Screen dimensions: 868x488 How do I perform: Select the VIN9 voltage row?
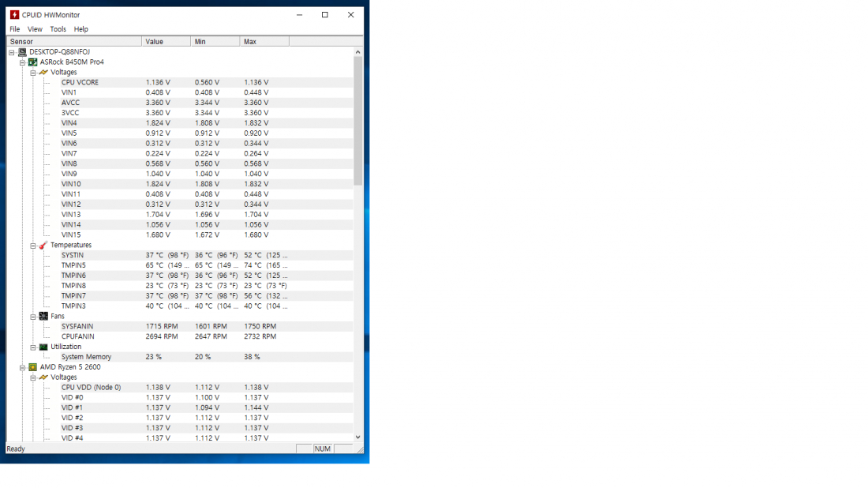point(207,174)
